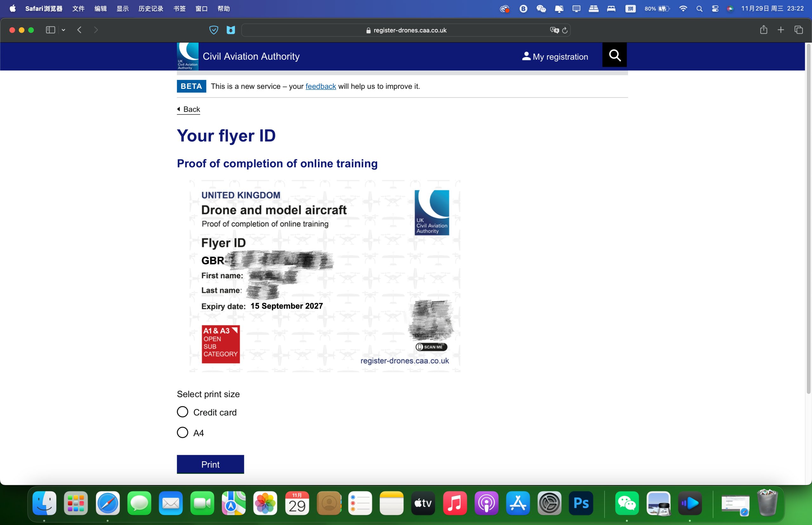This screenshot has height=525, width=812.
Task: Open WeChat from the Dock
Action: [x=627, y=503]
